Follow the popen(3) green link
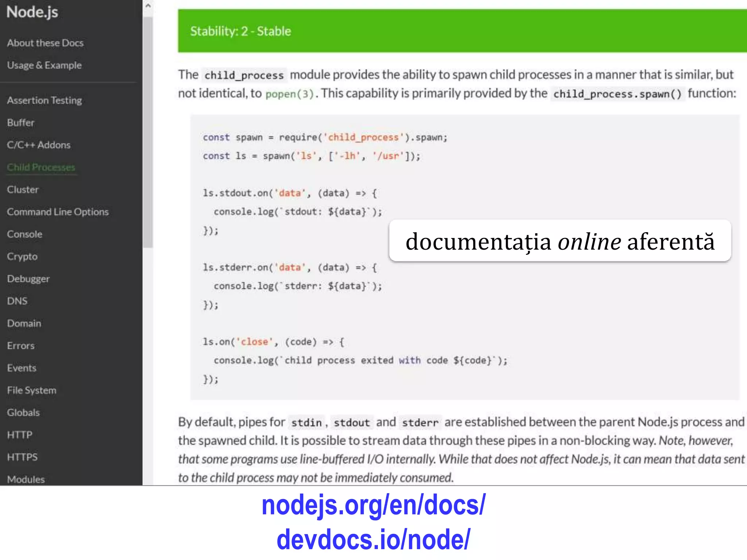This screenshot has height=560, width=747. [x=289, y=94]
